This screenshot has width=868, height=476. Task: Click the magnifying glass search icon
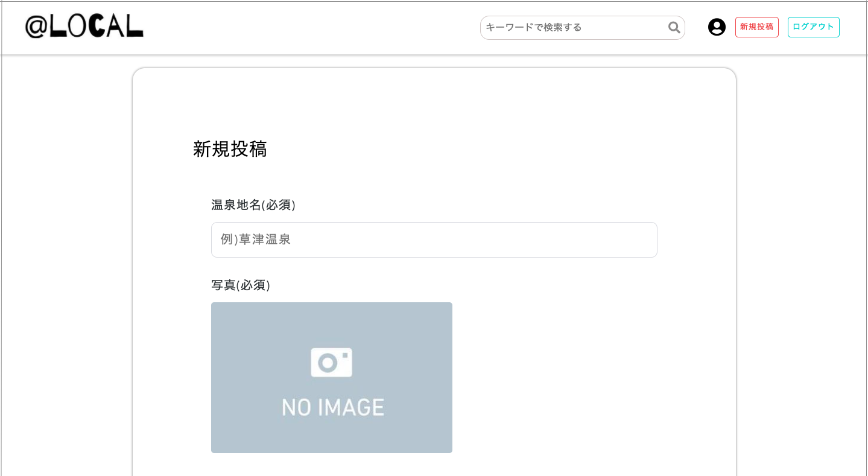(x=673, y=27)
